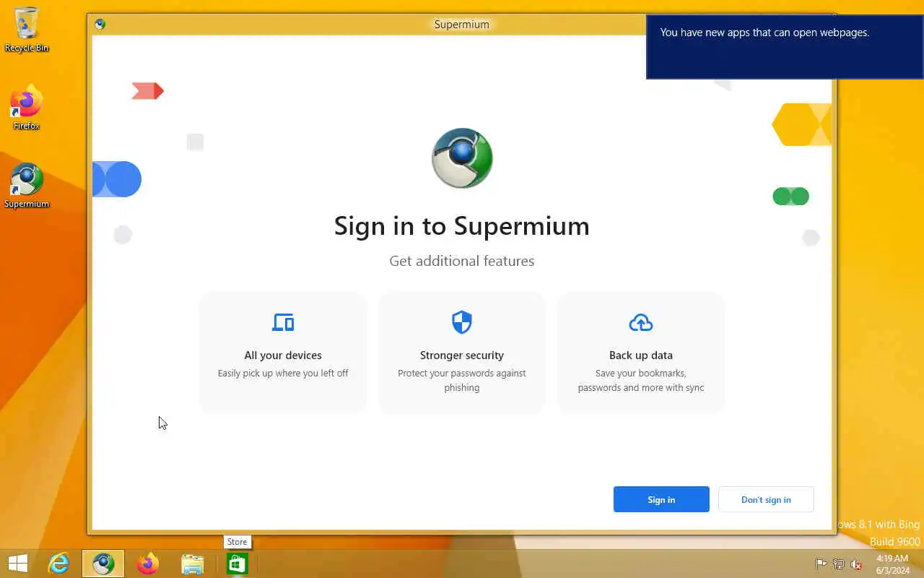Launch Internet Explorer from taskbar
This screenshot has width=924, height=578.
click(58, 564)
